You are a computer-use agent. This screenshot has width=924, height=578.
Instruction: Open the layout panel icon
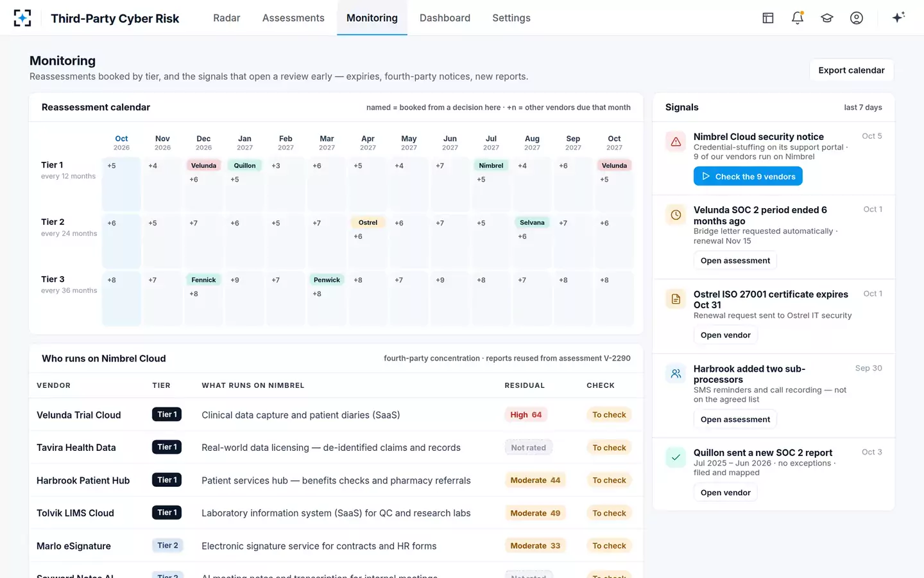click(x=768, y=18)
